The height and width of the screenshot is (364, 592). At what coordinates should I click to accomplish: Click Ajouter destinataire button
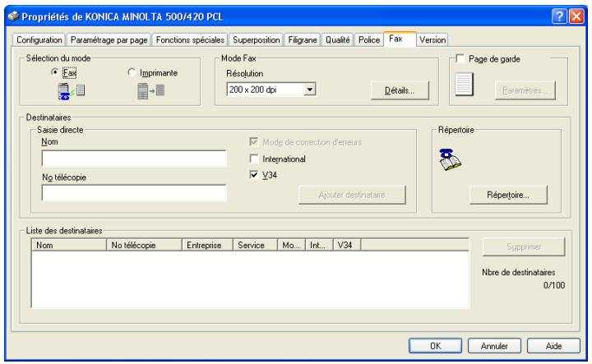pos(352,195)
